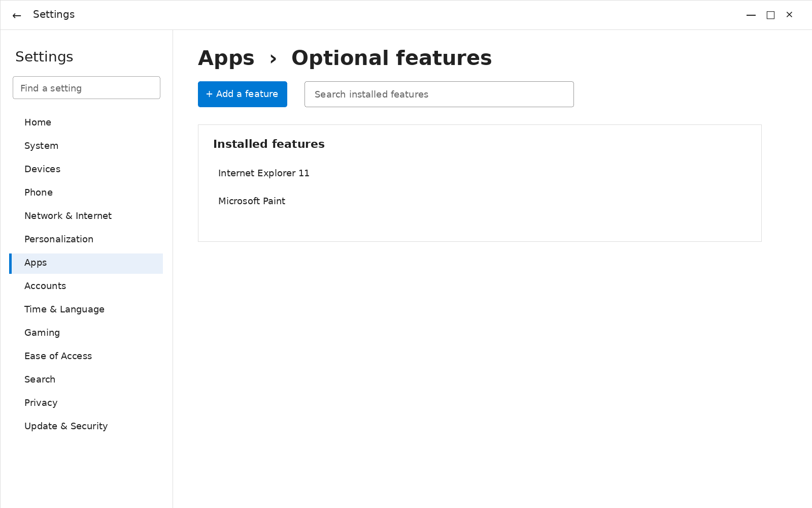Open the Devices category

point(86,169)
